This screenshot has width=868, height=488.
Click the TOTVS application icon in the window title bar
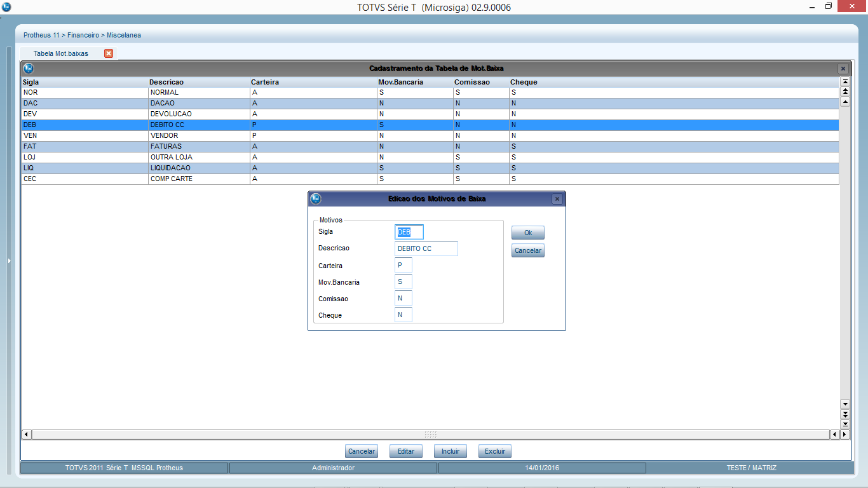coord(6,6)
